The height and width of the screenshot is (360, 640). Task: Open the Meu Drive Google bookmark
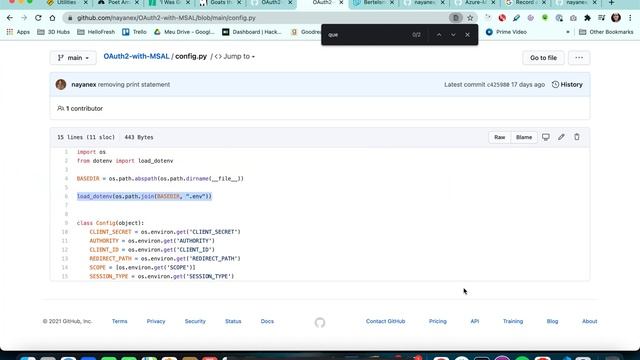(184, 32)
